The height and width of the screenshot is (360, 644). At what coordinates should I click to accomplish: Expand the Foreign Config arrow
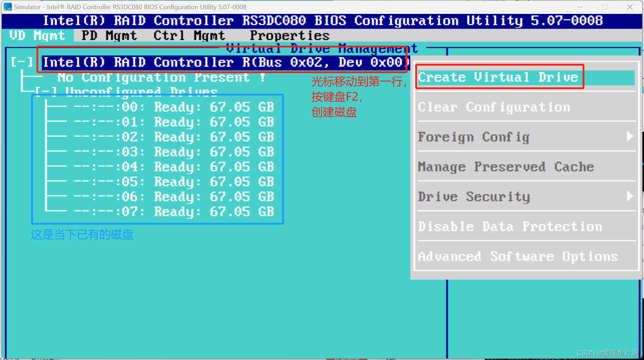(x=630, y=137)
